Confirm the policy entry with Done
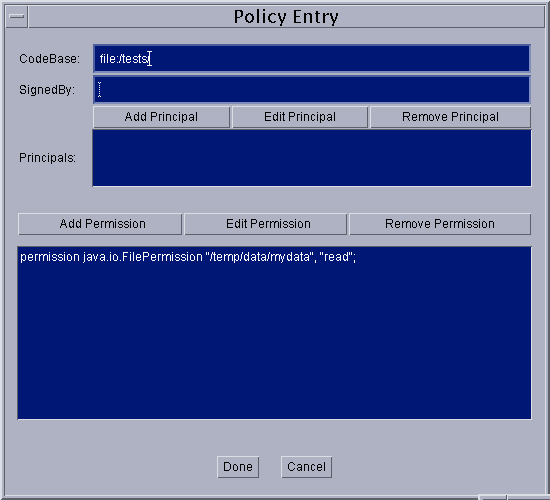550x500 pixels. 238,467
